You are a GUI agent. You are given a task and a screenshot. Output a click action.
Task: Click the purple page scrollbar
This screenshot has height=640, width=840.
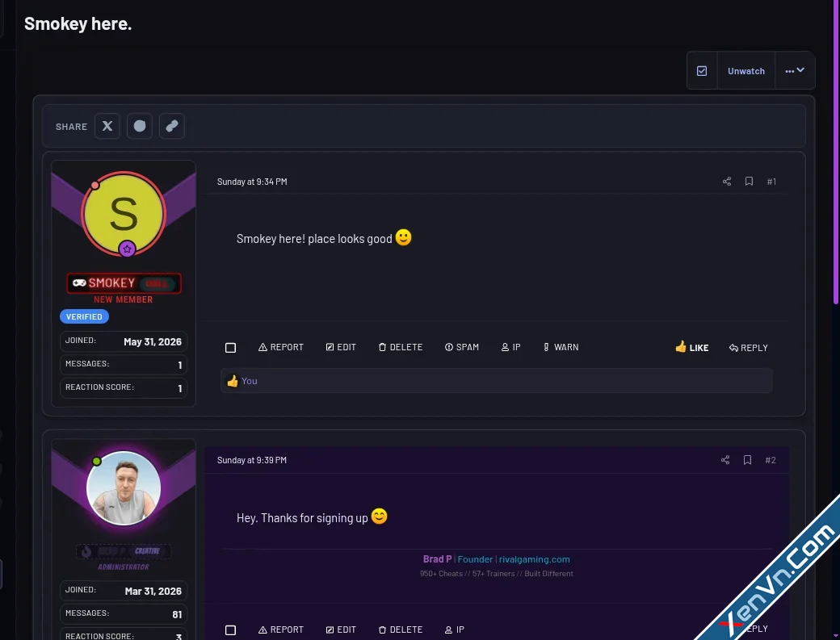[x=836, y=153]
